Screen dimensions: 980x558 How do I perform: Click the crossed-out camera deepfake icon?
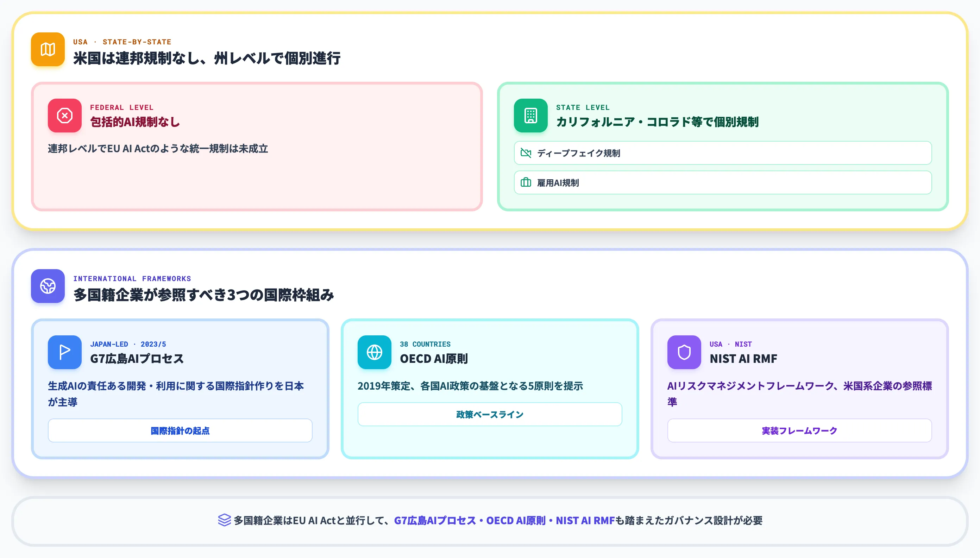(526, 153)
